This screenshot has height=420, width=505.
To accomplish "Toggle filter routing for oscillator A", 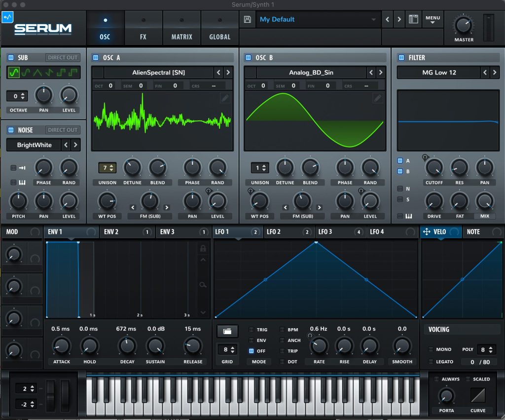I will (400, 160).
